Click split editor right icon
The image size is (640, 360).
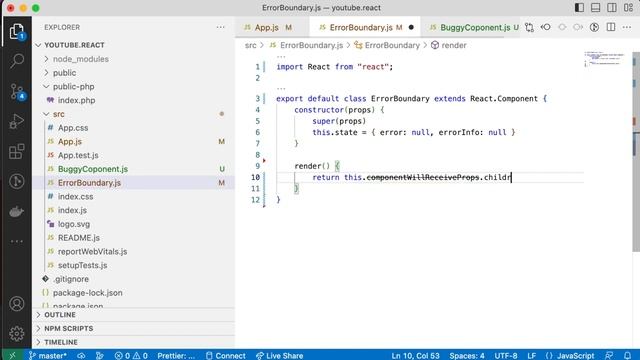coord(611,27)
